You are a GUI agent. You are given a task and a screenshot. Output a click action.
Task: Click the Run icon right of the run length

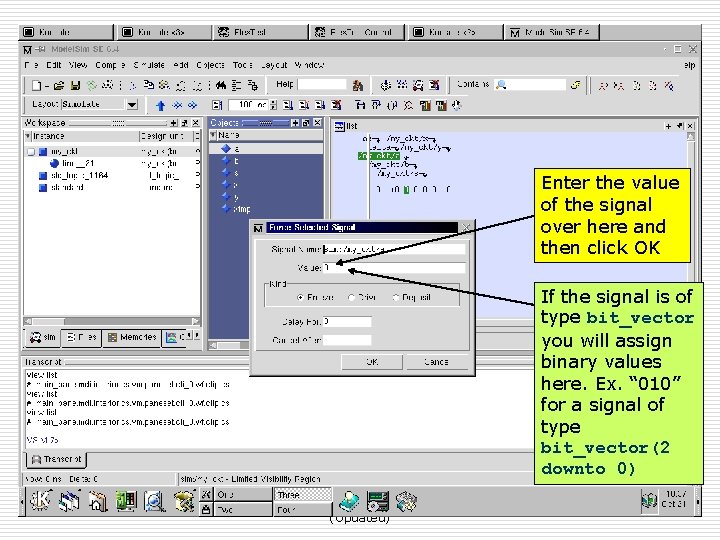pos(288,106)
